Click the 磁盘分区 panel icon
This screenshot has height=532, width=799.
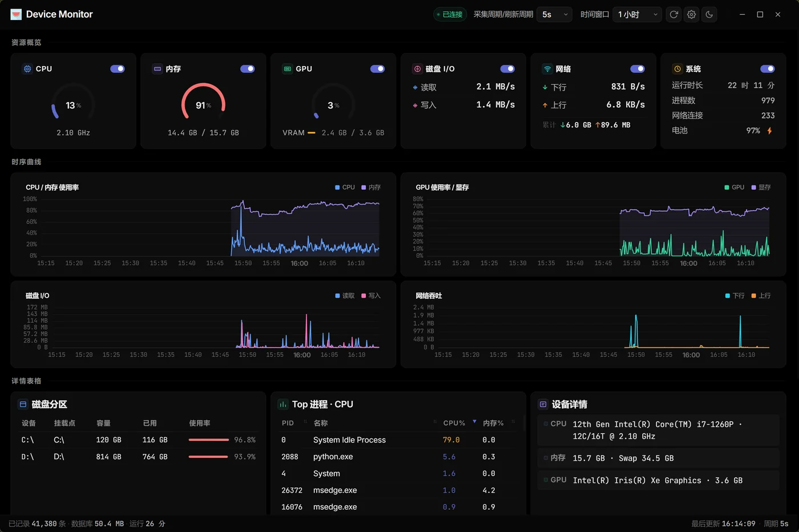click(23, 404)
